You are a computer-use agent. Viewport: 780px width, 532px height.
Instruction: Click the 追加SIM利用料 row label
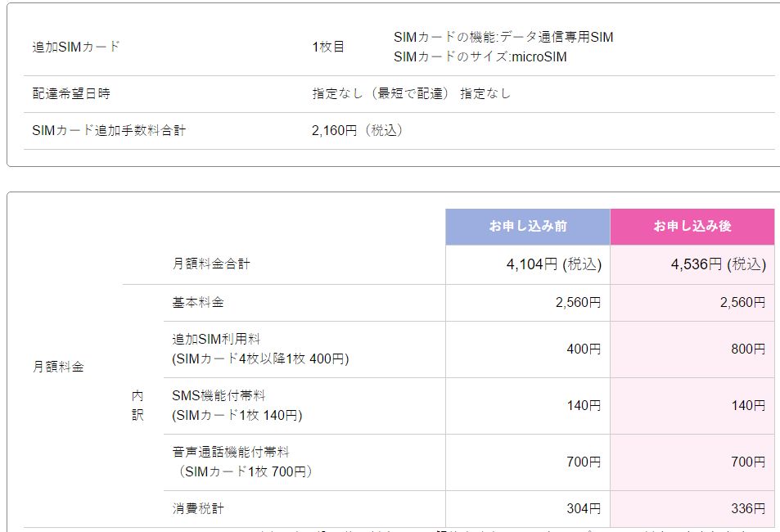click(216, 339)
